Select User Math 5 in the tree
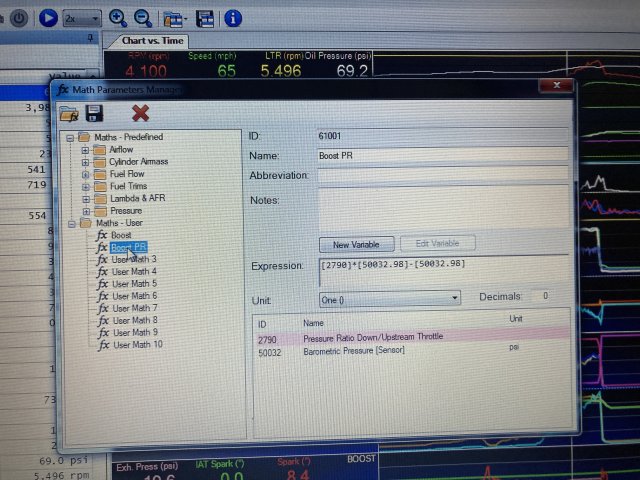 pos(134,283)
